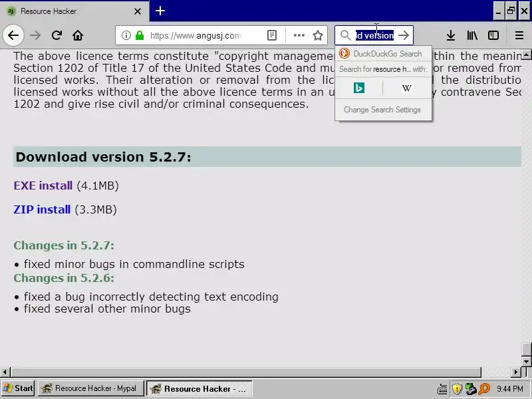This screenshot has width=532, height=399.
Task: Click the magnifier icon in search box
Action: click(345, 35)
